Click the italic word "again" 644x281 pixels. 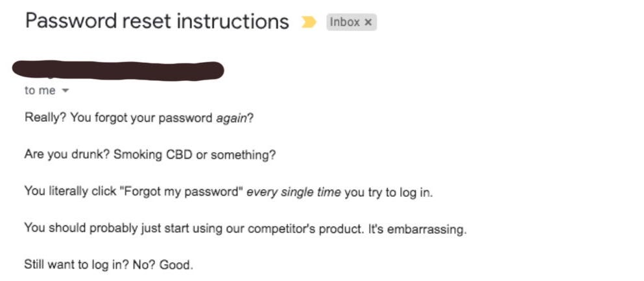(231, 118)
